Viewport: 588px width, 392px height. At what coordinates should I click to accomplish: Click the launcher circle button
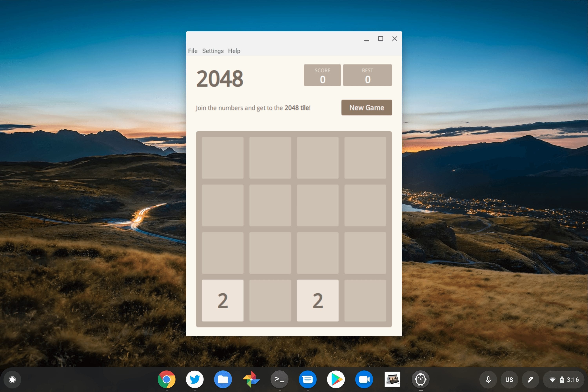pos(12,379)
